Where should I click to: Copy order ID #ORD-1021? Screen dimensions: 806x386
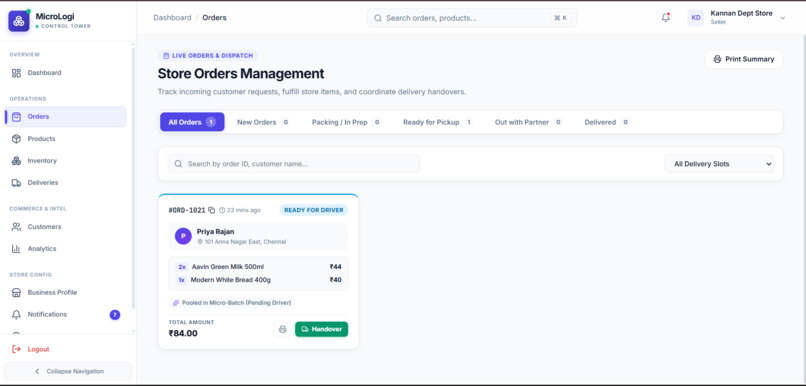pyautogui.click(x=211, y=210)
